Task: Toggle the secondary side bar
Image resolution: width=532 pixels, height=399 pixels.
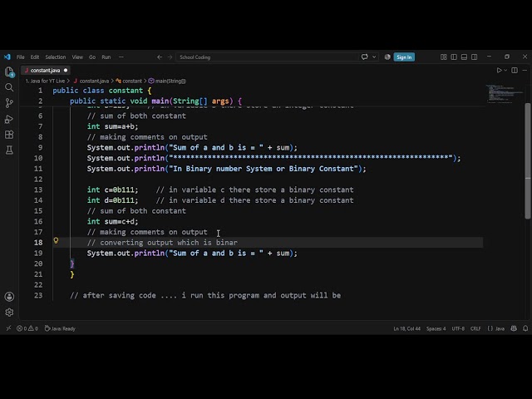Action: coord(475,57)
